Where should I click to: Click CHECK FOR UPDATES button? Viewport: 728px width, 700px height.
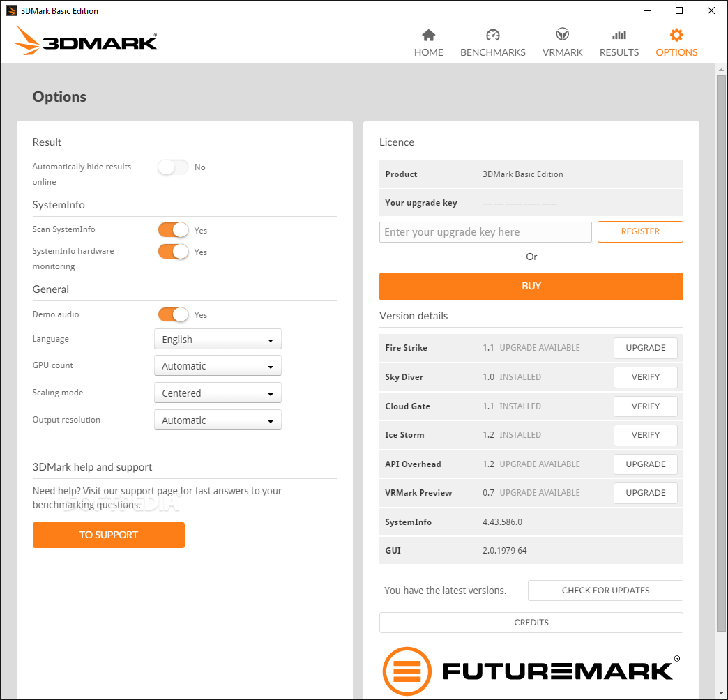605,591
